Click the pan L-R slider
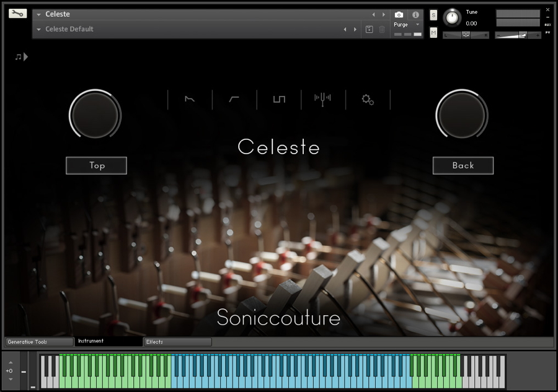 466,35
